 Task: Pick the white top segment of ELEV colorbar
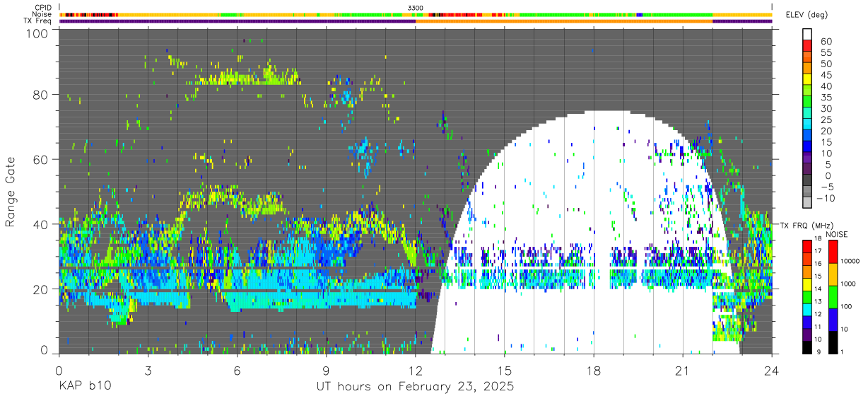pyautogui.click(x=808, y=34)
